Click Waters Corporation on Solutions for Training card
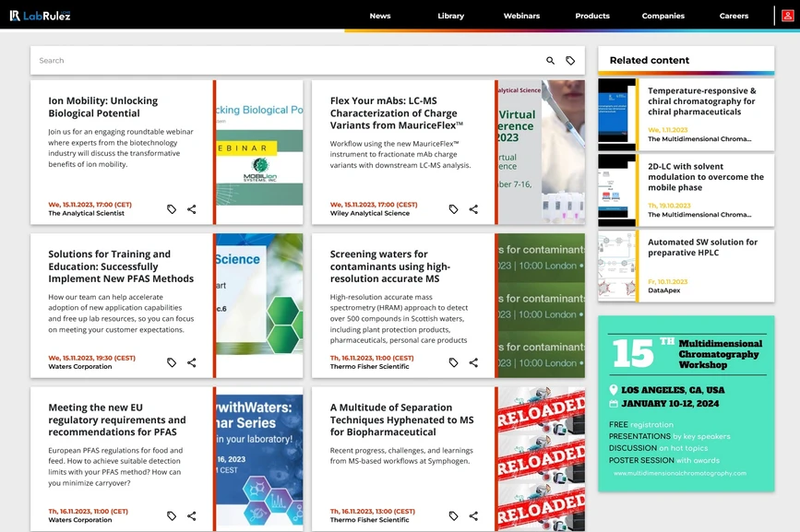800x532 pixels. click(80, 366)
